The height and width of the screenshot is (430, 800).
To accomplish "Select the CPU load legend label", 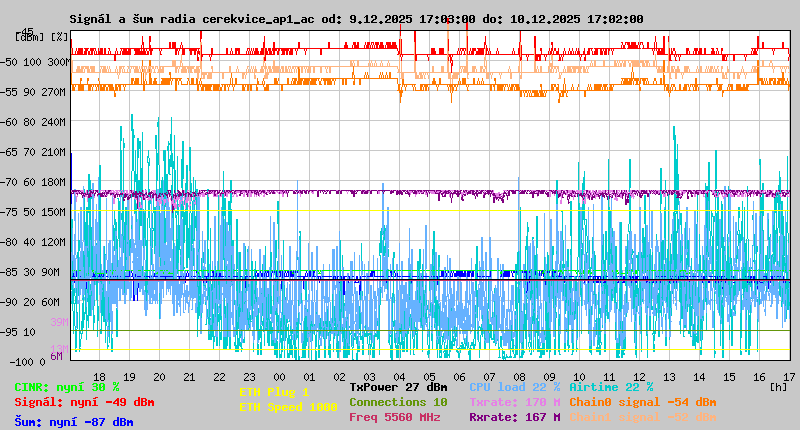I will pos(514,387).
